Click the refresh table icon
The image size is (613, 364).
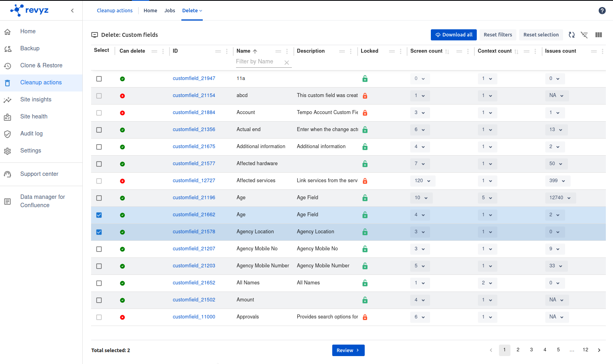point(571,35)
